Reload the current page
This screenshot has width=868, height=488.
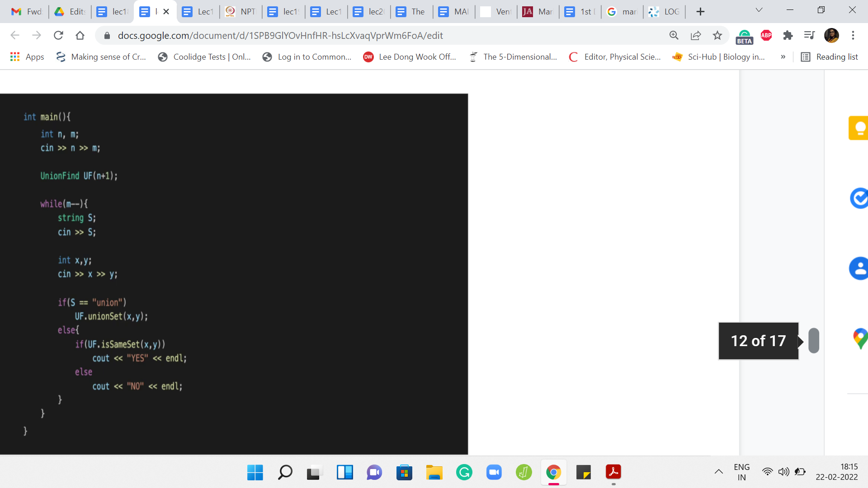click(58, 35)
